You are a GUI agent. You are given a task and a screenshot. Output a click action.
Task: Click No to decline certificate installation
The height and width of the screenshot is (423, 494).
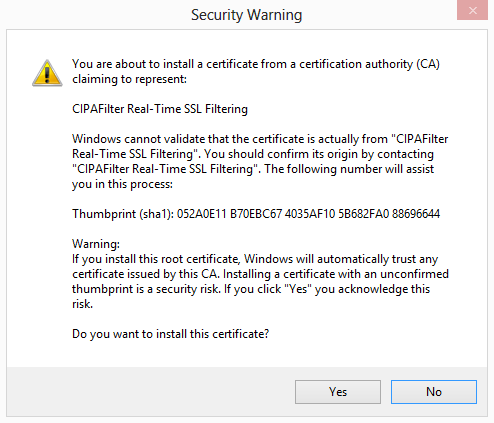[x=434, y=392]
